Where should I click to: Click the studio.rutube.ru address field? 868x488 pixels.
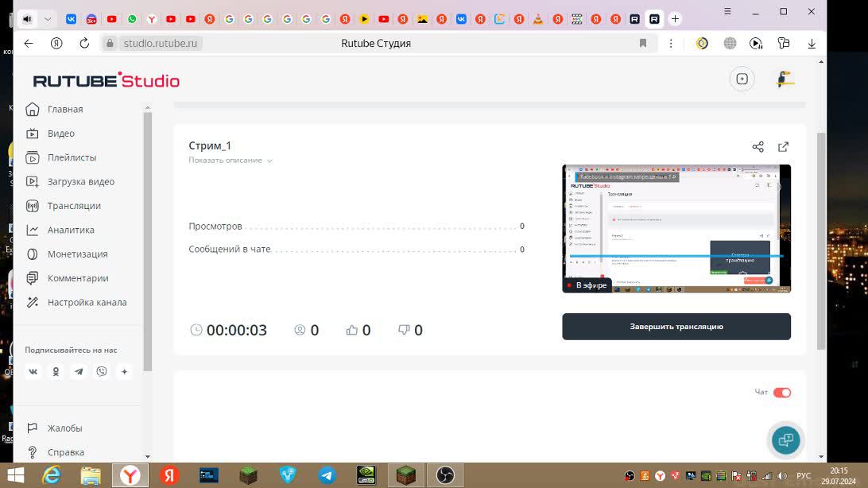pyautogui.click(x=160, y=43)
